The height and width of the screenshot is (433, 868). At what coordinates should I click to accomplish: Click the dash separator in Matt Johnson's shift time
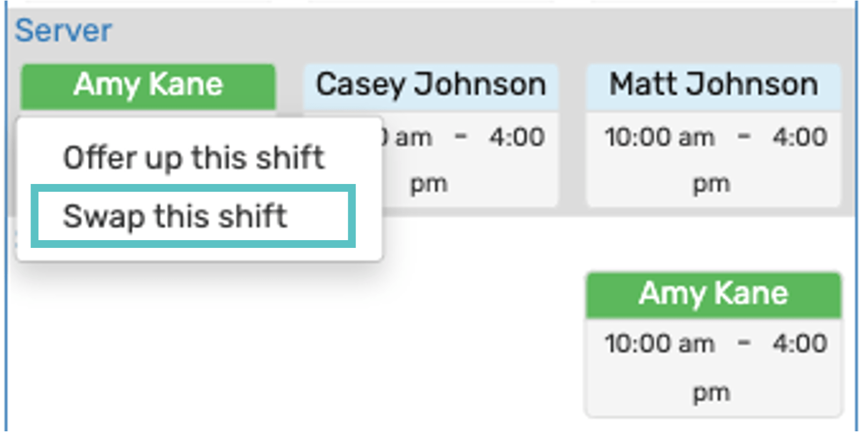[744, 137]
